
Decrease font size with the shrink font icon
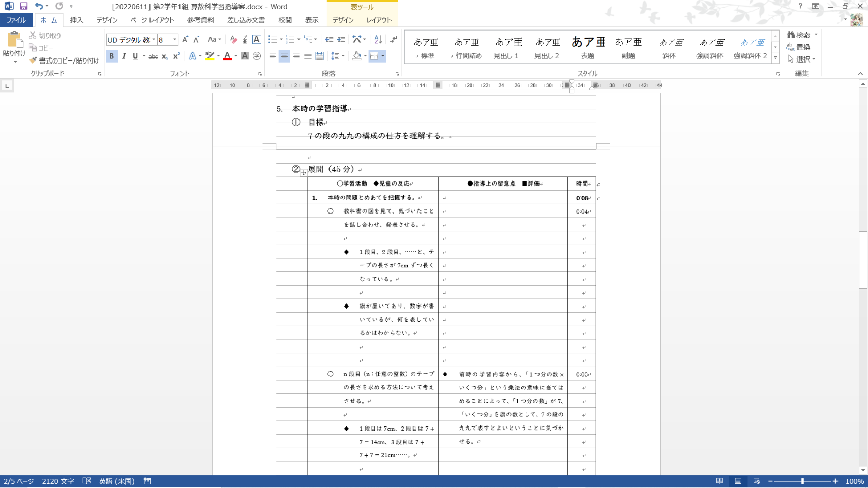(x=196, y=39)
